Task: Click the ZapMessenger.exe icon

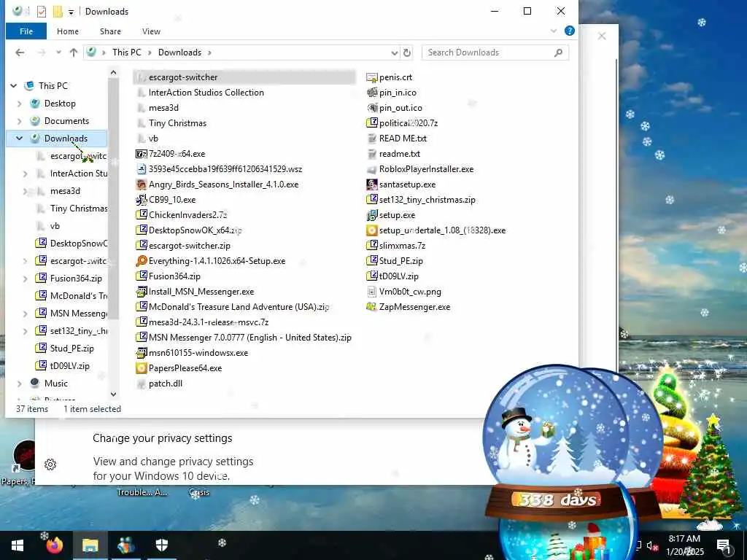Action: pyautogui.click(x=372, y=307)
